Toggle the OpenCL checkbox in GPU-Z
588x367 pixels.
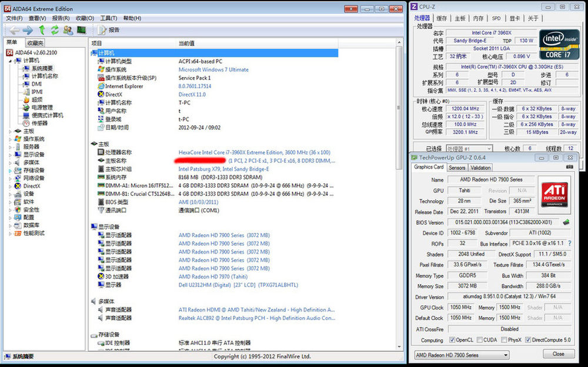[x=452, y=340]
